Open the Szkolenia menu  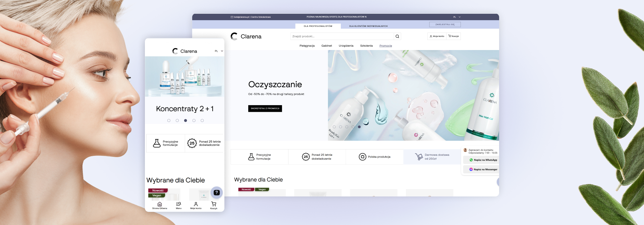click(366, 46)
